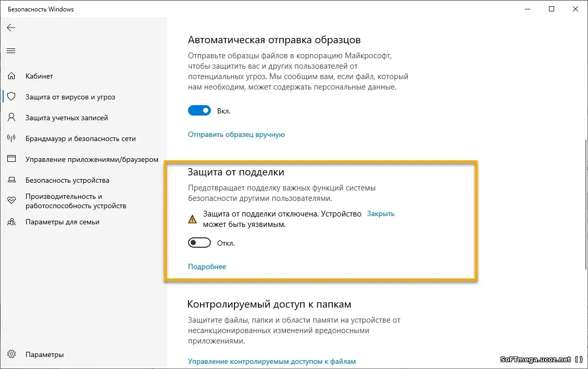The image size is (588, 369).
Task: Select Управление приложениями/браузером icon
Action: [x=11, y=159]
